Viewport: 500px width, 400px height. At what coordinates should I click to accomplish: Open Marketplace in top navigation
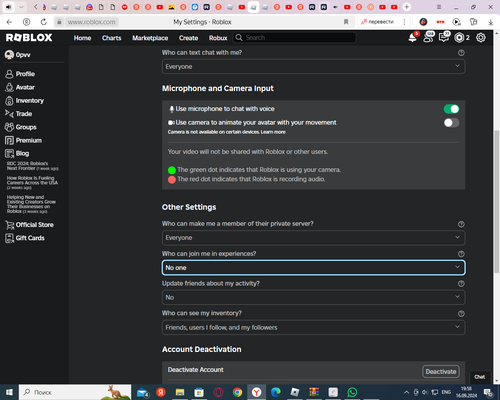[x=150, y=38]
